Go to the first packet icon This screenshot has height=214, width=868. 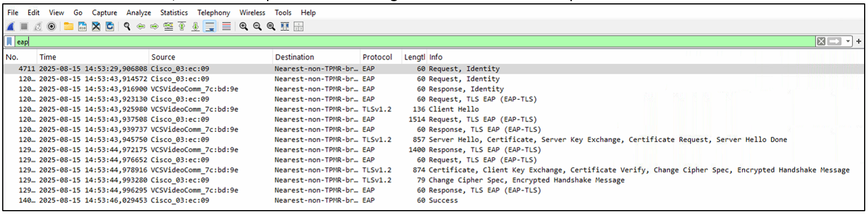pyautogui.click(x=182, y=27)
